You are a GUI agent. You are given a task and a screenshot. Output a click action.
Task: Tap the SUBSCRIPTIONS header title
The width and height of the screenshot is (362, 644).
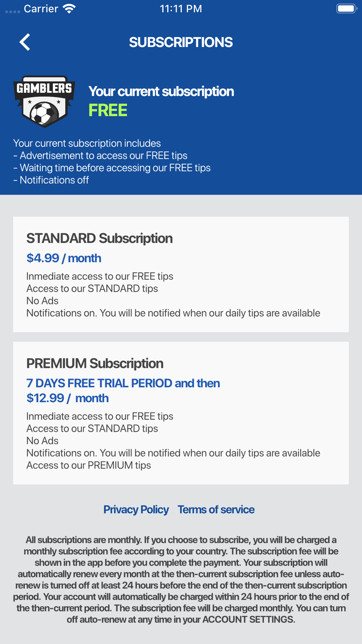point(181,42)
